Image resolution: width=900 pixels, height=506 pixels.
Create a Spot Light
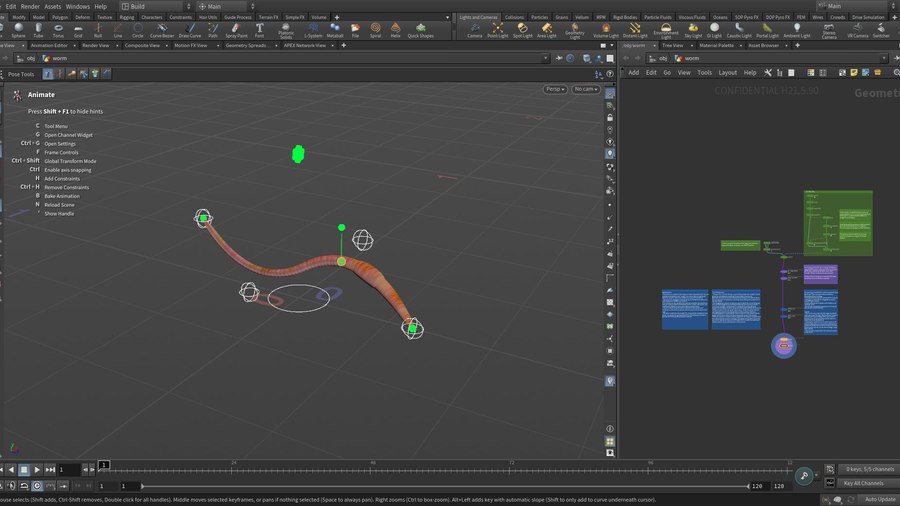tap(523, 30)
